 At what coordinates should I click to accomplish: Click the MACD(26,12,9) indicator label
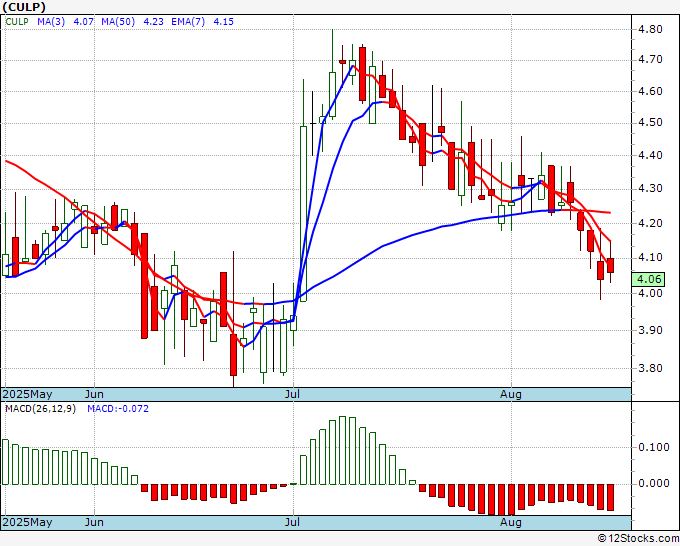[x=40, y=409]
